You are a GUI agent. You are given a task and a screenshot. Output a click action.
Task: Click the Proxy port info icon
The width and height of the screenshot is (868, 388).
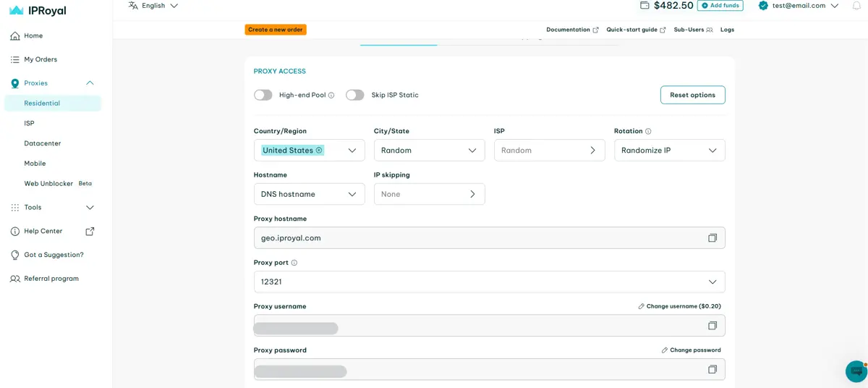coord(294,263)
